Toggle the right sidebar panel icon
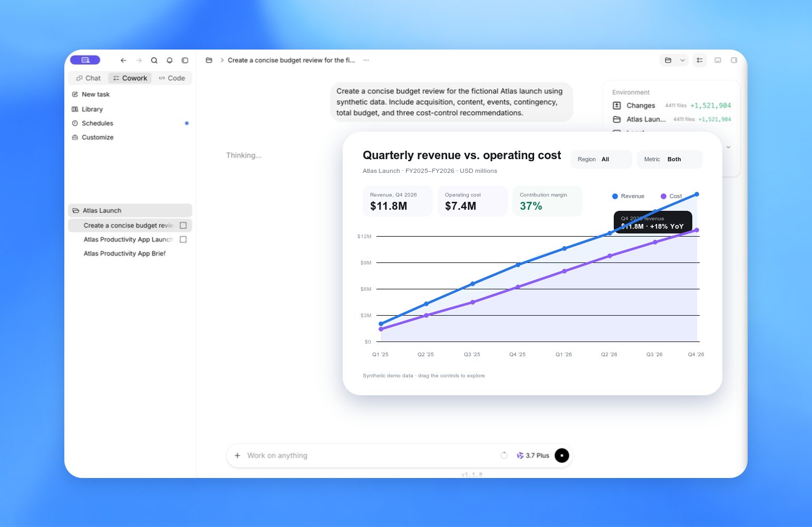 coord(734,61)
